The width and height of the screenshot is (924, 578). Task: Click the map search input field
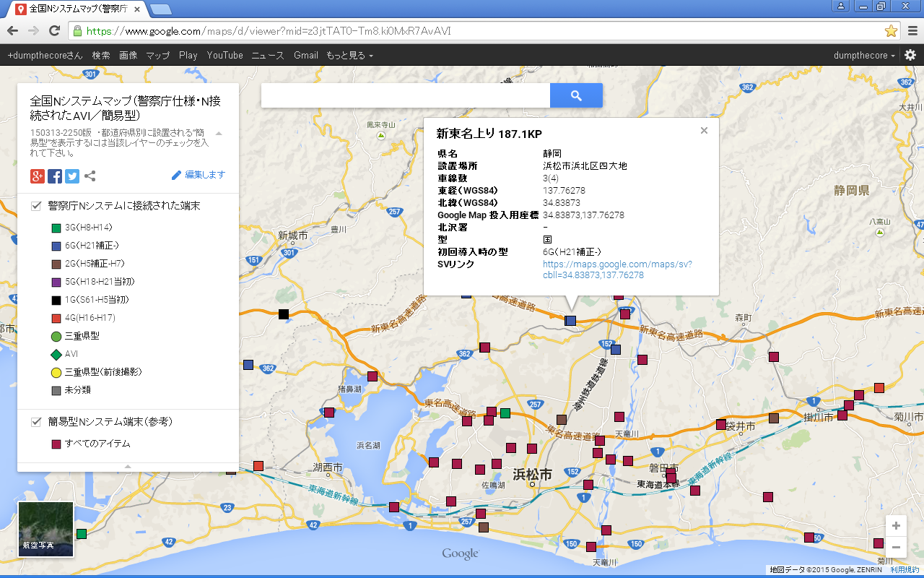(x=406, y=95)
